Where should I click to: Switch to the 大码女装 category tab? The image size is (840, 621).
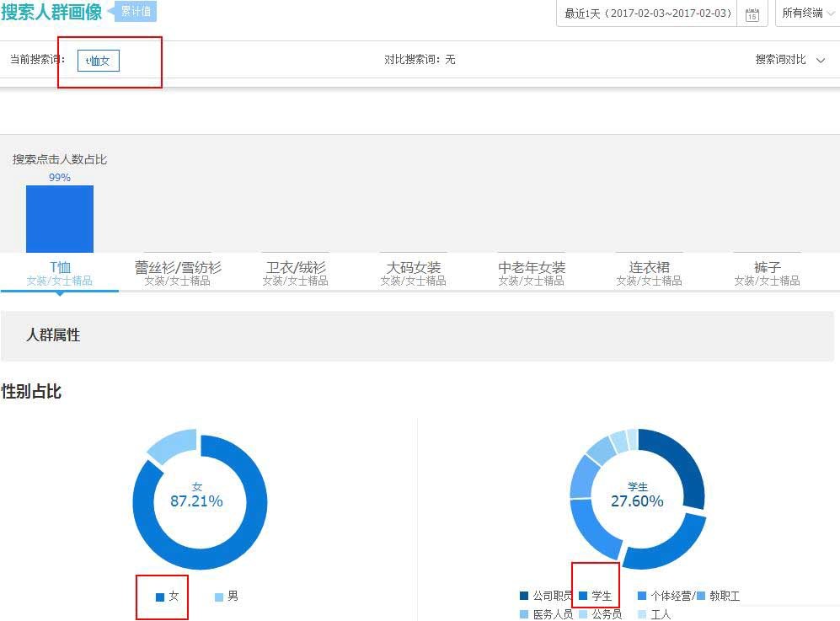coord(414,273)
